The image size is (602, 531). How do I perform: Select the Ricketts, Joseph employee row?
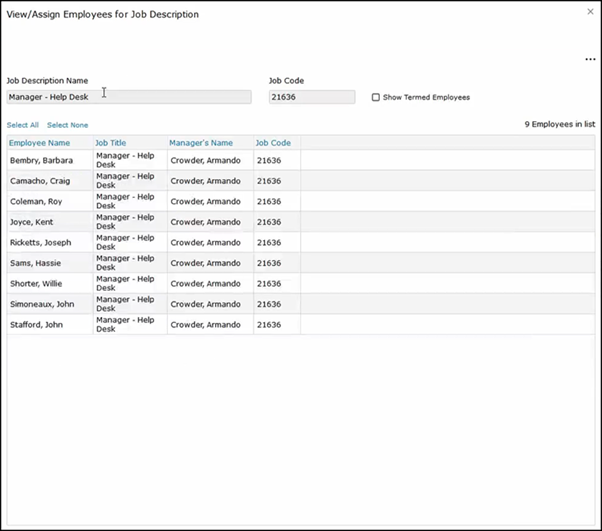click(x=41, y=242)
